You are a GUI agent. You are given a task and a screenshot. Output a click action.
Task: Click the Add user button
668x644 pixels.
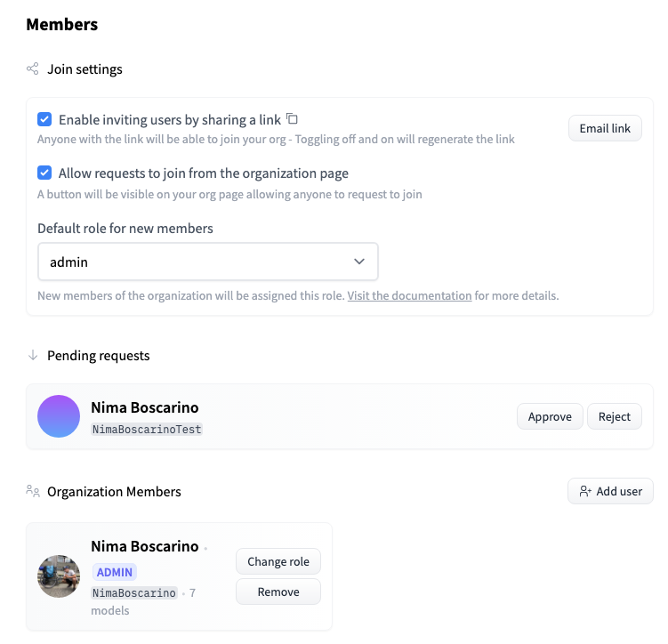[610, 491]
